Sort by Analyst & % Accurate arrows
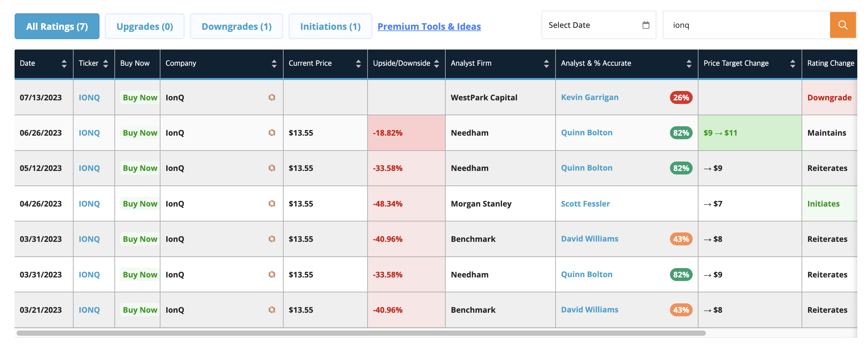This screenshot has width=868, height=349. pos(689,63)
